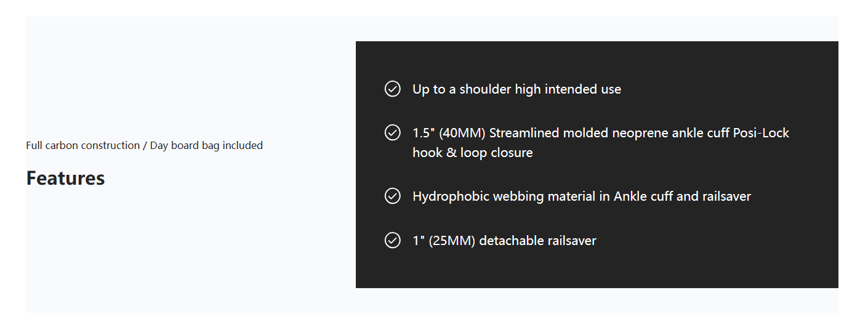This screenshot has height=314, width=868.
Task: Click the words 'detachable railsaver'
Action: pyautogui.click(x=537, y=241)
